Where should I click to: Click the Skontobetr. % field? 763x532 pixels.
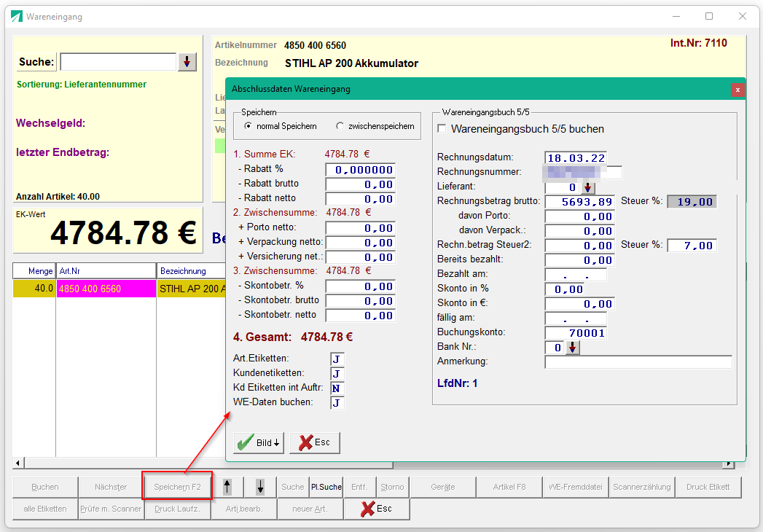360,286
